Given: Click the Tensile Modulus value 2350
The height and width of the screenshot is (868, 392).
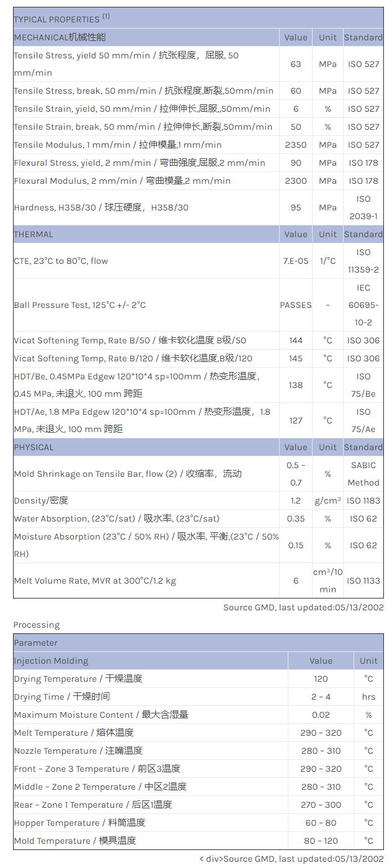Looking at the screenshot, I should 296,145.
